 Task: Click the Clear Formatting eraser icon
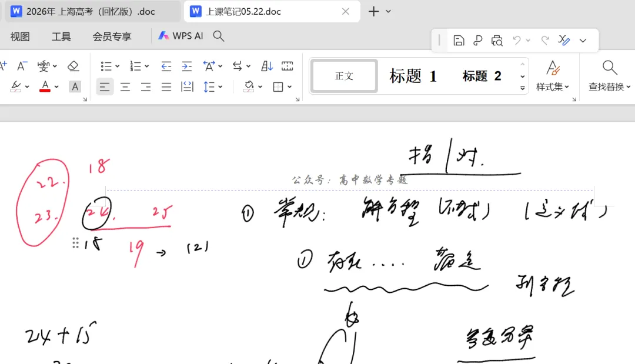(x=73, y=66)
